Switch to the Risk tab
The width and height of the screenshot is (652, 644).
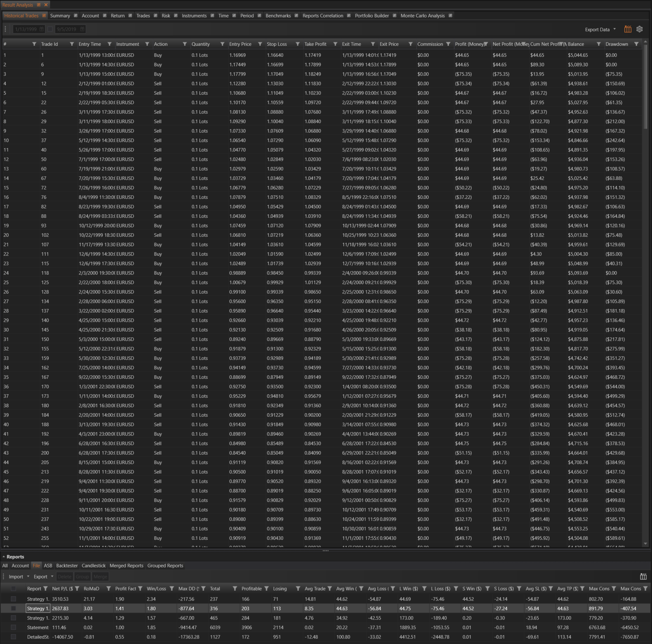(166, 16)
